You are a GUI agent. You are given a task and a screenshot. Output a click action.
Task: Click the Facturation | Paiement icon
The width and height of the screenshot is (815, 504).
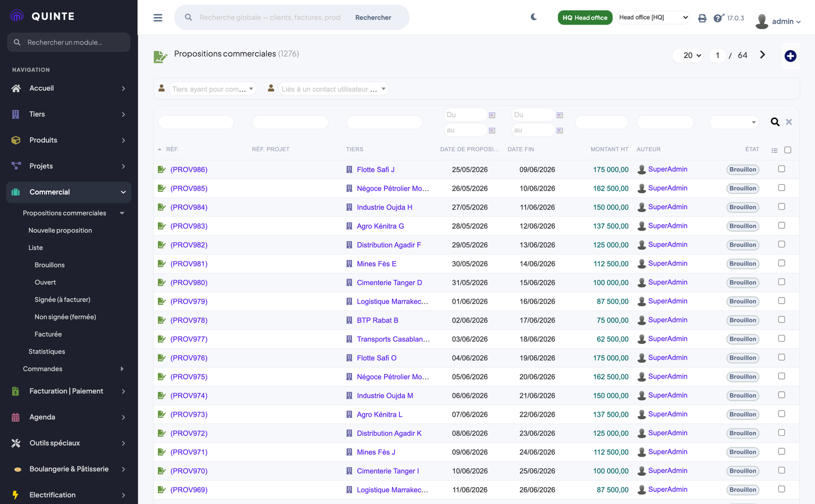coord(16,391)
